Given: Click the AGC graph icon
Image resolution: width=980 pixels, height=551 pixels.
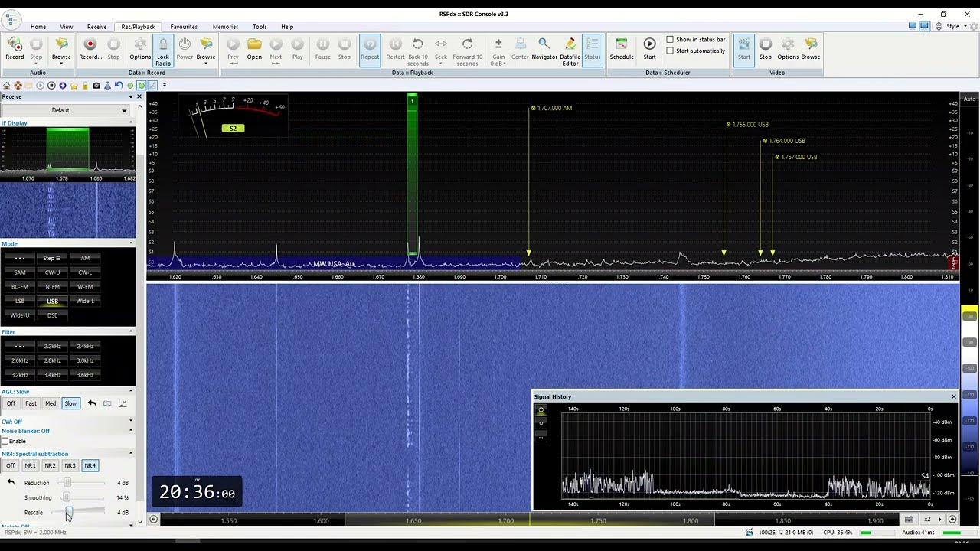Looking at the screenshot, I should point(122,403).
